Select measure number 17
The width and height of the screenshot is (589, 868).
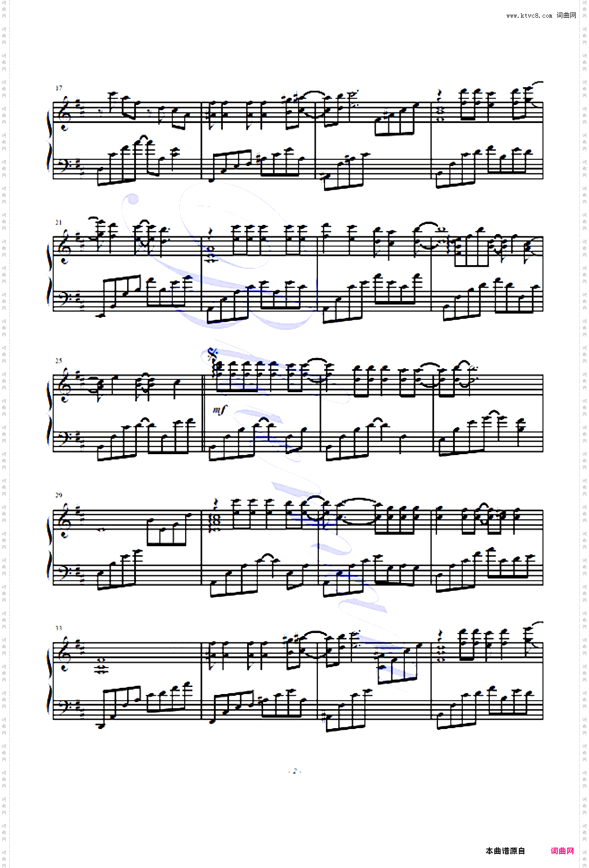pyautogui.click(x=59, y=88)
